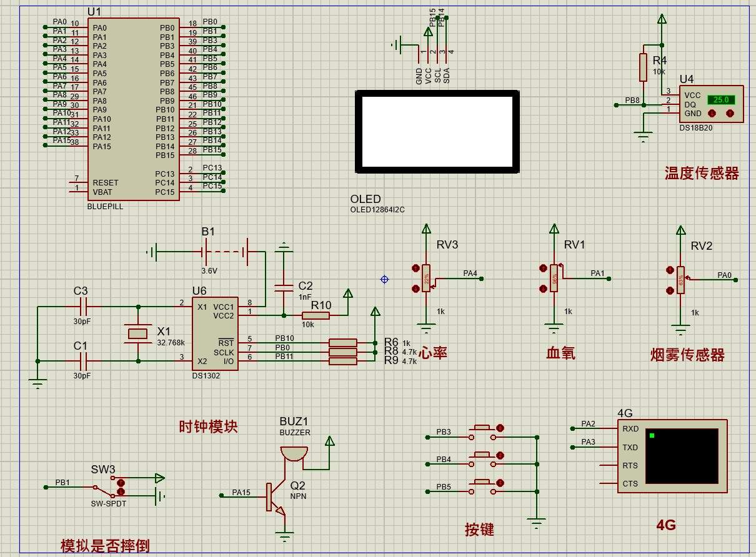756x557 pixels.
Task: Click the 3.6V battery value label
Action: (x=209, y=271)
